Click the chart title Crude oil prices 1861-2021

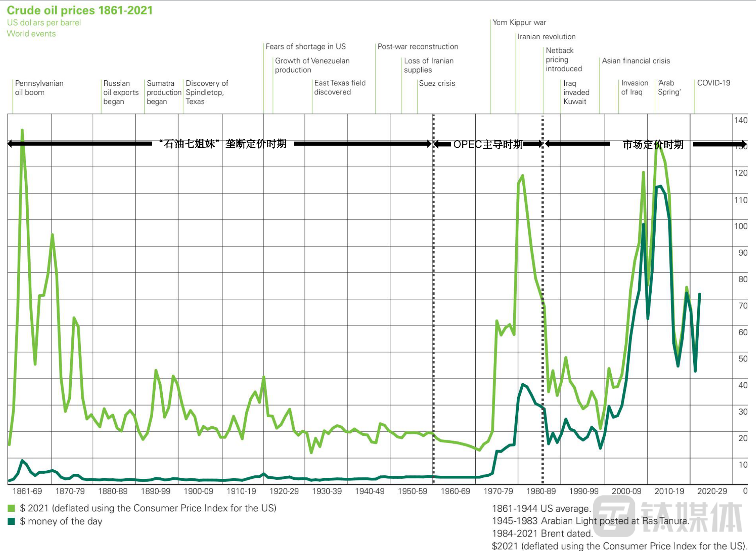[x=80, y=10]
